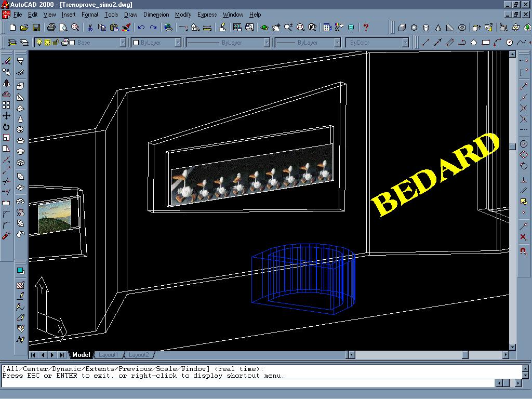Toggle the Object Snap magnet icon
The height and width of the screenshot is (399, 532).
click(x=524, y=251)
